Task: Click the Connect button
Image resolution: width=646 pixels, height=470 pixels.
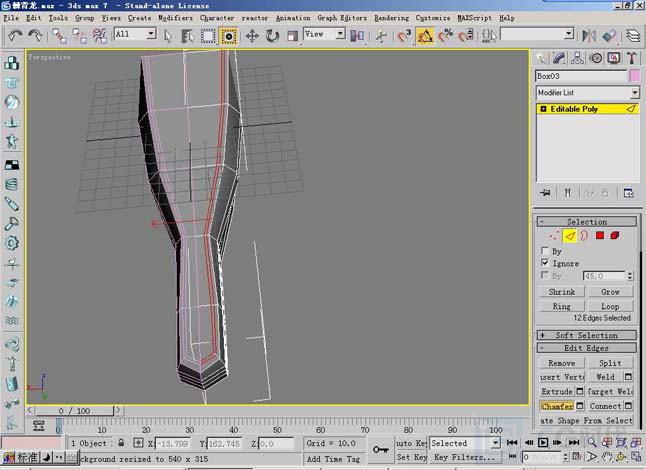Action: click(605, 406)
